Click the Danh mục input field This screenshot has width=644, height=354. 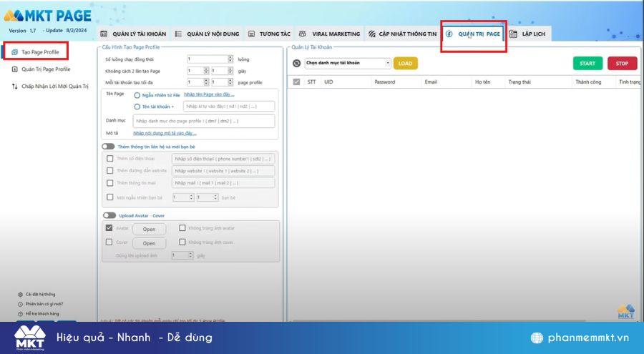pyautogui.click(x=204, y=121)
